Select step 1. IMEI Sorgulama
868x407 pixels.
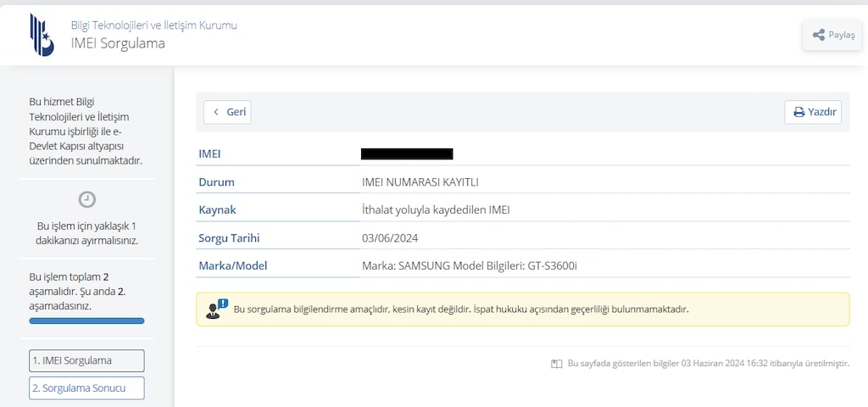coord(87,360)
